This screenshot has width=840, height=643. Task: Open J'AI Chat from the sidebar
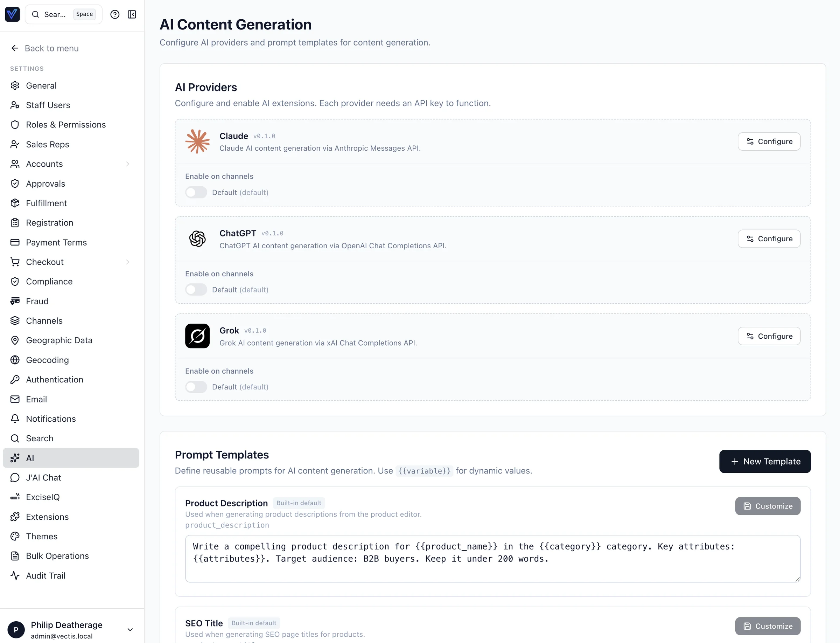[x=44, y=477]
